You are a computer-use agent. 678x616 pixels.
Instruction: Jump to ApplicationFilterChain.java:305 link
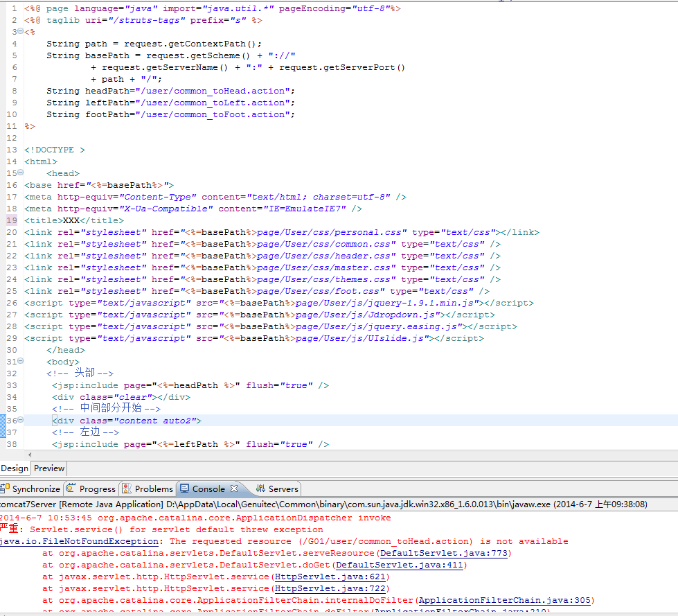click(x=505, y=601)
